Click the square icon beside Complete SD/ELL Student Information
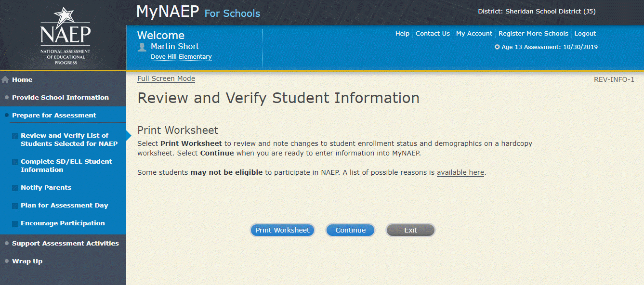This screenshot has width=644, height=285. click(x=15, y=162)
